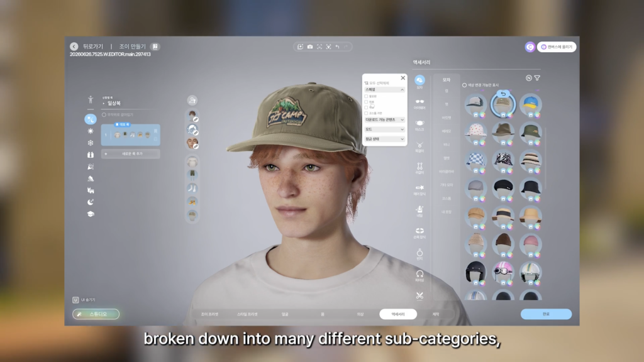Check the second checkbox under 스페셜
Image resolution: width=644 pixels, height=362 pixels.
click(366, 102)
